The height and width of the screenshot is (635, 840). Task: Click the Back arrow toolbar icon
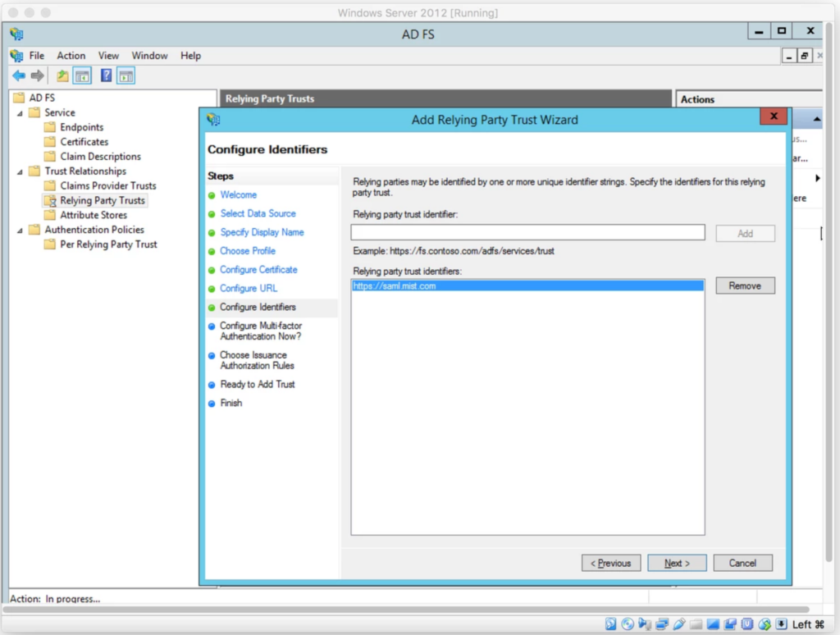tap(18, 76)
